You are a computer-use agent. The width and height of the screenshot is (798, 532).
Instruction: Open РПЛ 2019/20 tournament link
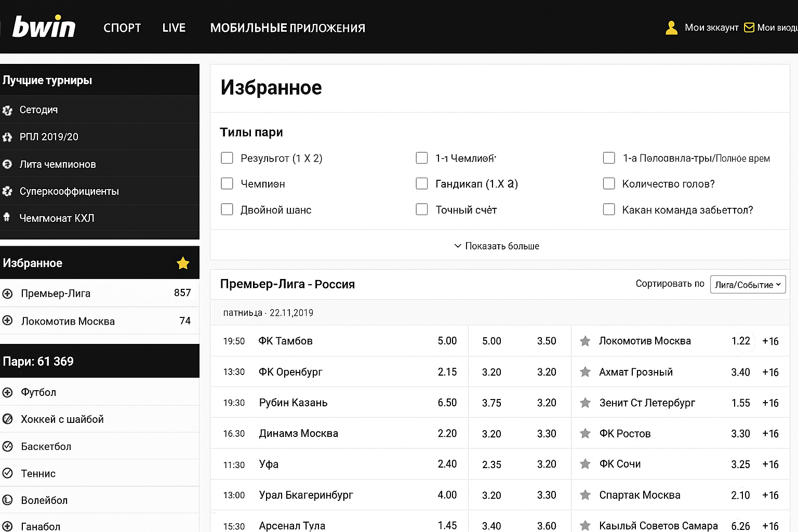click(x=49, y=137)
